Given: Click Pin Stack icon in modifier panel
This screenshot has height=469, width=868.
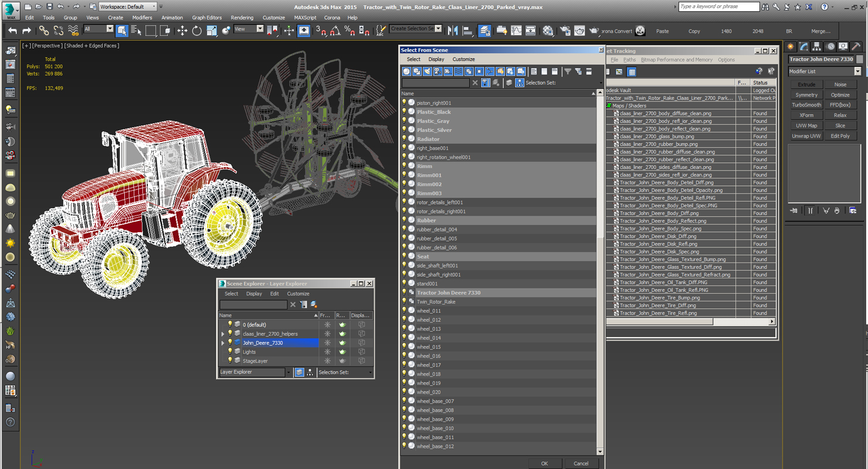Looking at the screenshot, I should (794, 210).
